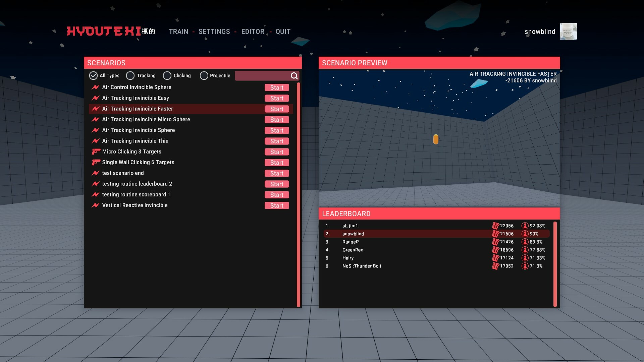Click the scenario search input field
The image size is (644, 362).
point(262,76)
